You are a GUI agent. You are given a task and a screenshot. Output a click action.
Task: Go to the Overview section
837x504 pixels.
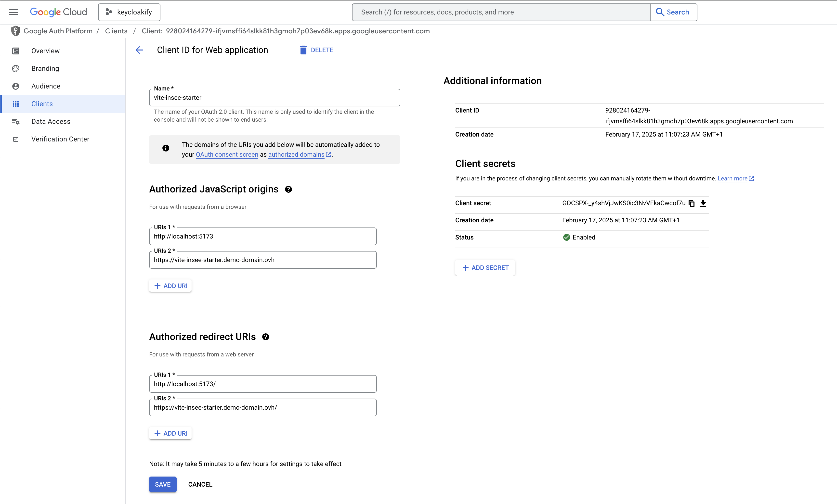pyautogui.click(x=45, y=51)
